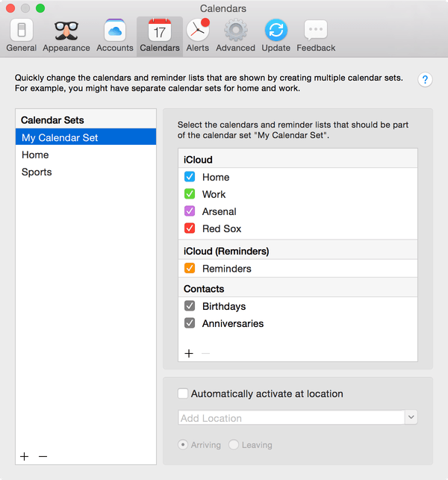Remove the selected calendar set with minus
This screenshot has height=480, width=448.
coord(43,456)
